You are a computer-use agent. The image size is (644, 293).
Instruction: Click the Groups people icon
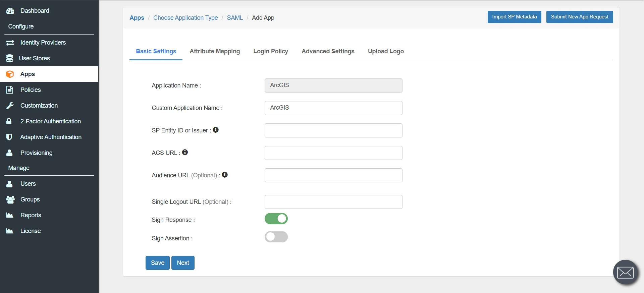point(10,199)
